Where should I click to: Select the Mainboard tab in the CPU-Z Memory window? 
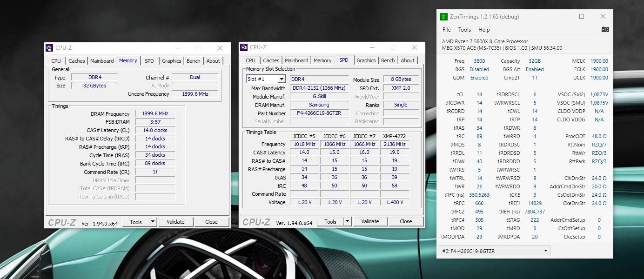pyautogui.click(x=102, y=61)
